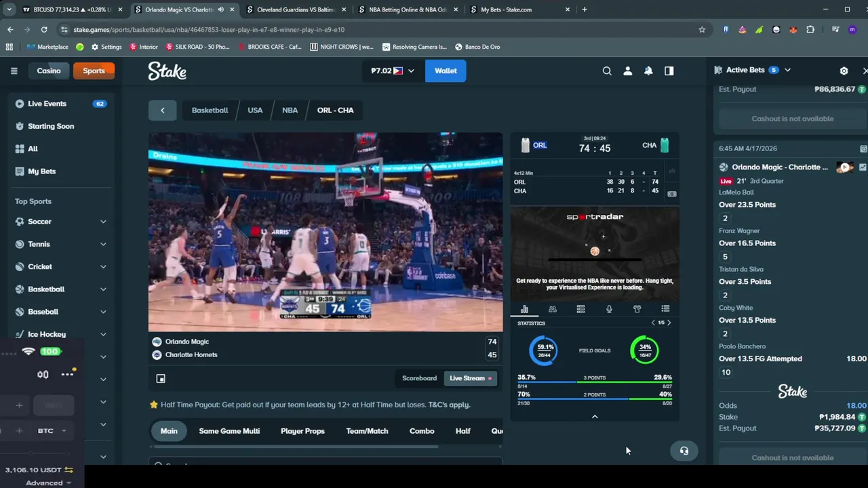Screen dimensions: 868x488
Task: Select the Same Game Multi tab
Action: pos(229,431)
